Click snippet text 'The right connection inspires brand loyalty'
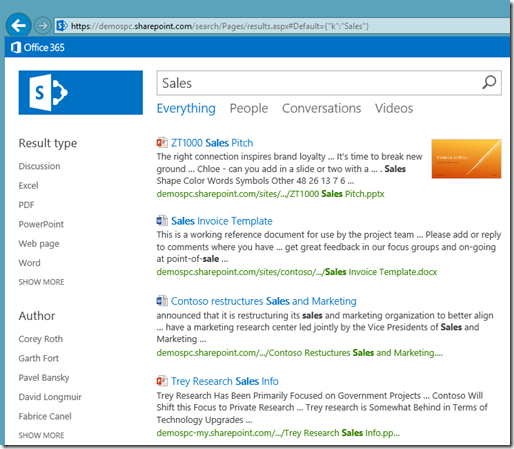514x449 pixels. tap(241, 156)
